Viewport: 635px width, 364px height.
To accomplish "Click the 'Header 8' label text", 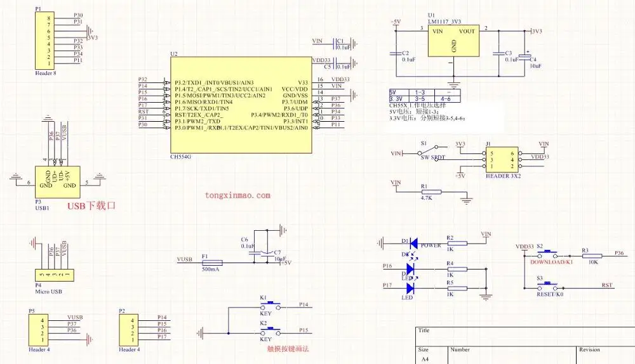I will tap(46, 73).
